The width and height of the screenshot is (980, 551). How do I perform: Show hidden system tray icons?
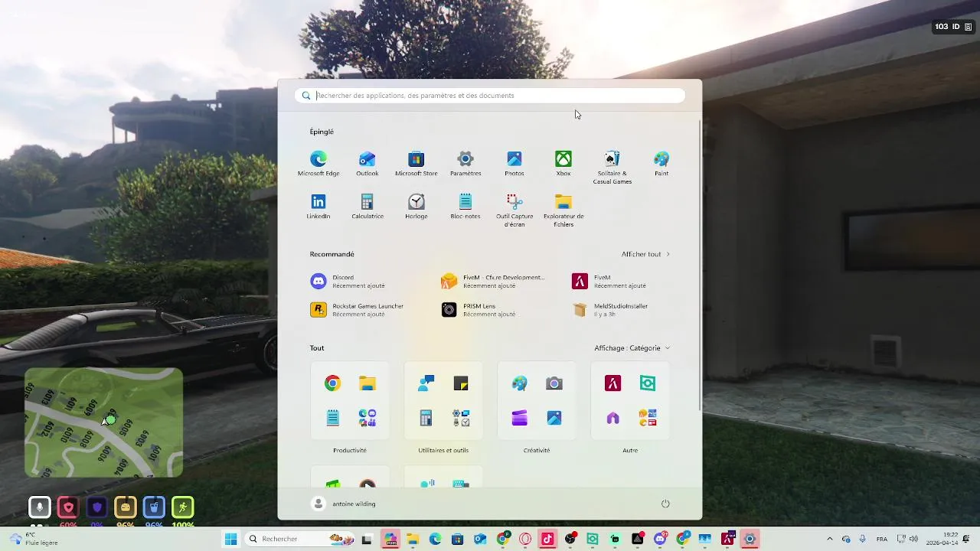pos(829,539)
